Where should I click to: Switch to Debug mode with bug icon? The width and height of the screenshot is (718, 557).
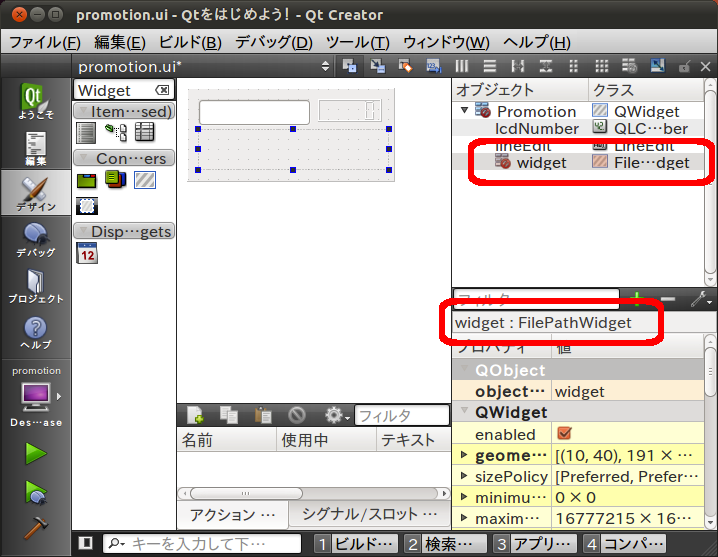(35, 240)
